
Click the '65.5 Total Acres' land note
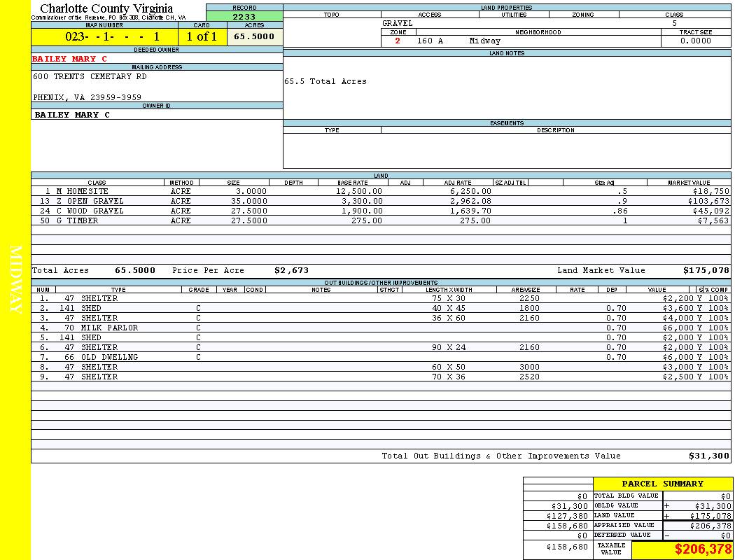(x=325, y=82)
